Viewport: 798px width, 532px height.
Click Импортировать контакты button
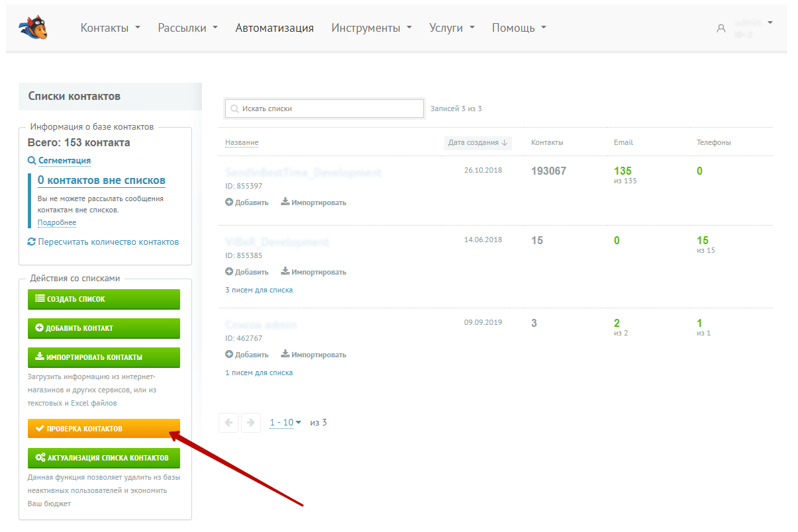[x=104, y=357]
